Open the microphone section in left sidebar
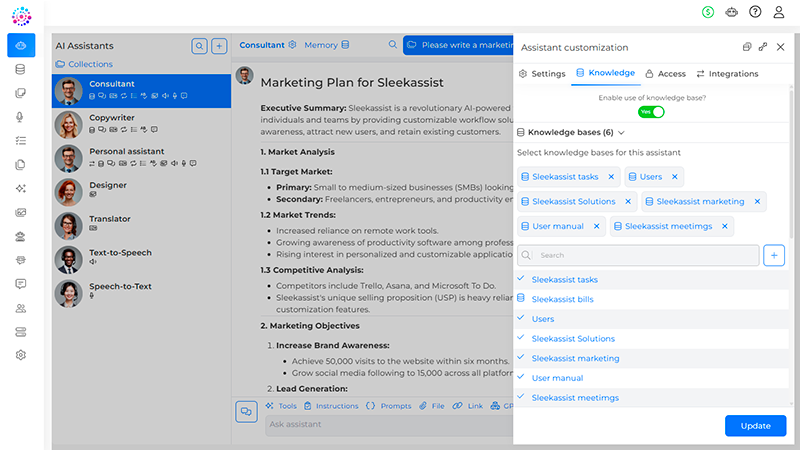Image resolution: width=800 pixels, height=450 pixels. coord(20,117)
